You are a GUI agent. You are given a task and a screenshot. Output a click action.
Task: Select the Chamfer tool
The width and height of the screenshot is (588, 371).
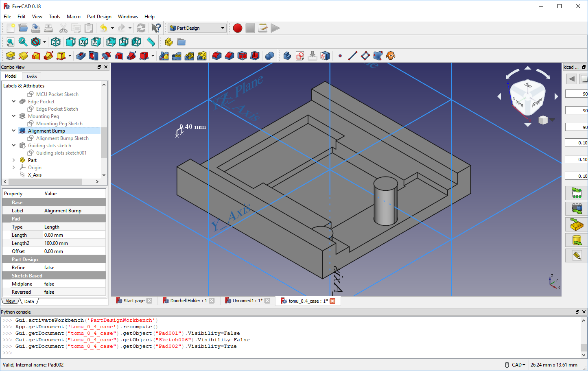[229, 56]
